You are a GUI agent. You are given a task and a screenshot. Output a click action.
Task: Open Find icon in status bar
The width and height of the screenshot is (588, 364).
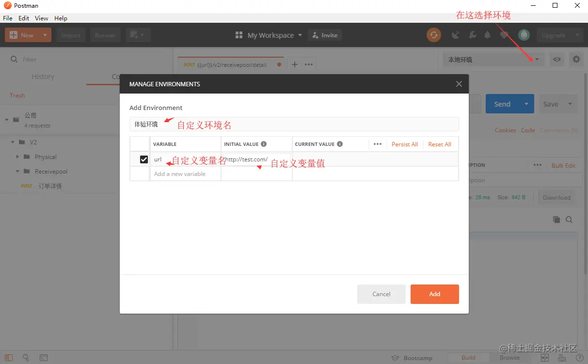point(26,358)
